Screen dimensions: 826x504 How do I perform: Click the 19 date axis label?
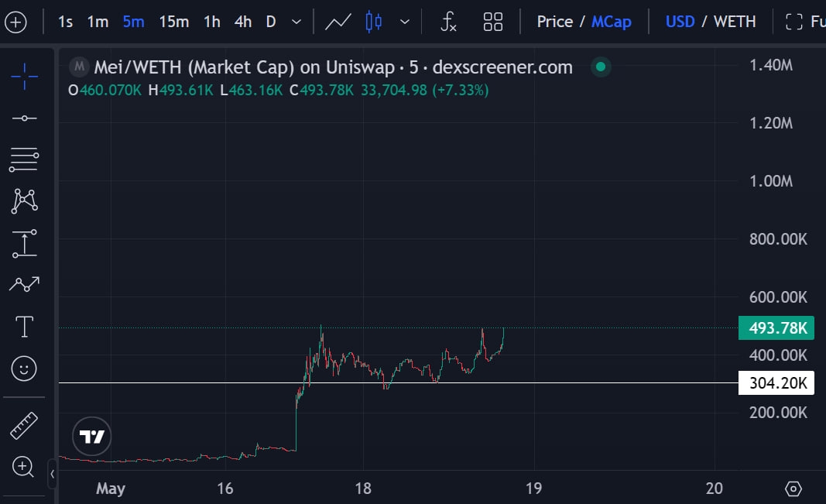(533, 489)
